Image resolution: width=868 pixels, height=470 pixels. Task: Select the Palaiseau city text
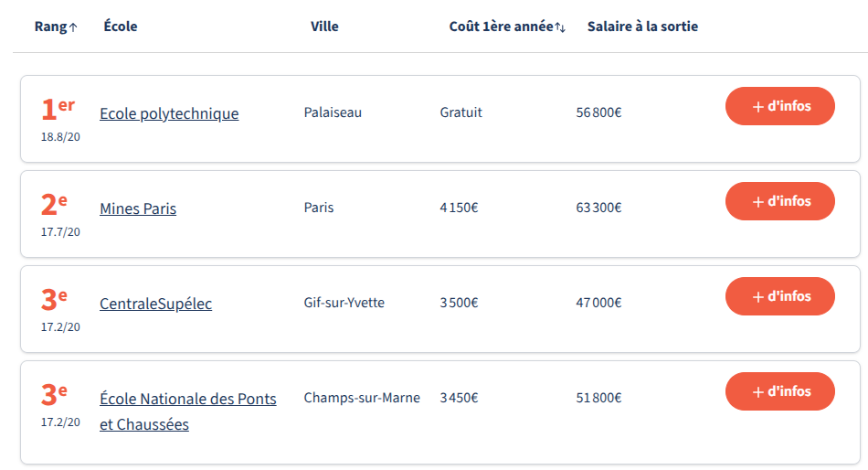(333, 112)
